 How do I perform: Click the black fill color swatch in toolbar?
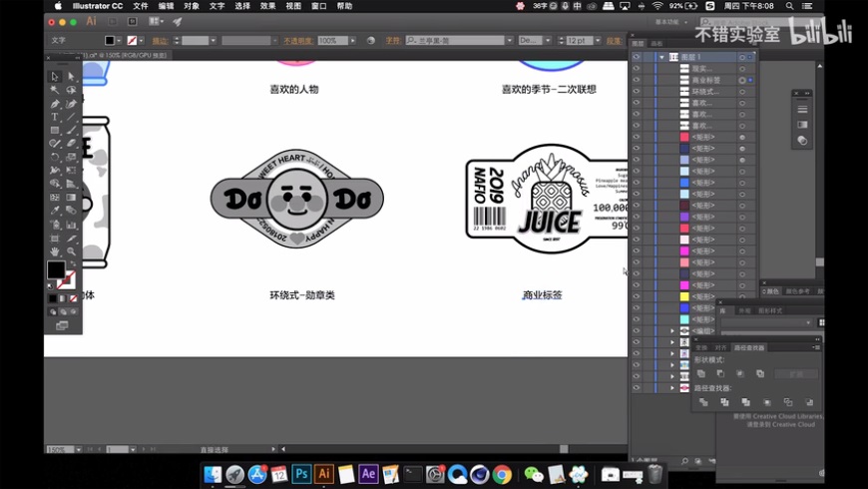pyautogui.click(x=56, y=269)
